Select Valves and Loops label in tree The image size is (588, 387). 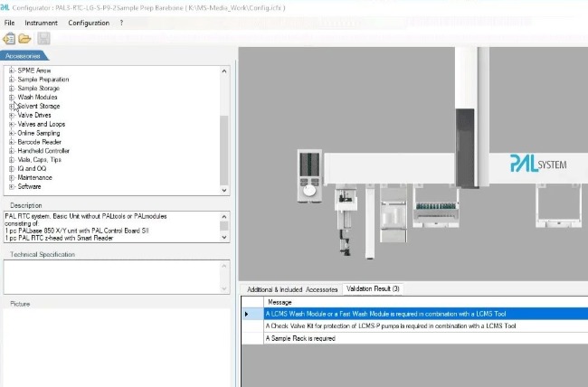tap(42, 124)
